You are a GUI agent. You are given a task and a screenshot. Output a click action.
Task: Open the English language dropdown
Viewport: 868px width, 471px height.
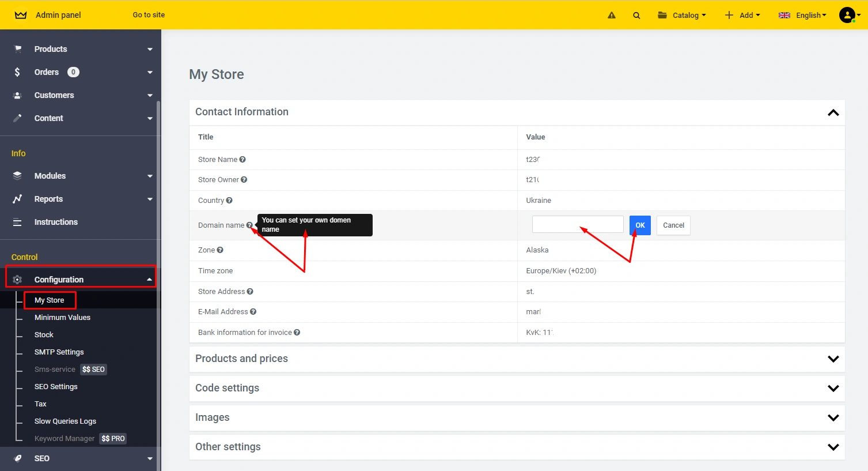point(802,16)
